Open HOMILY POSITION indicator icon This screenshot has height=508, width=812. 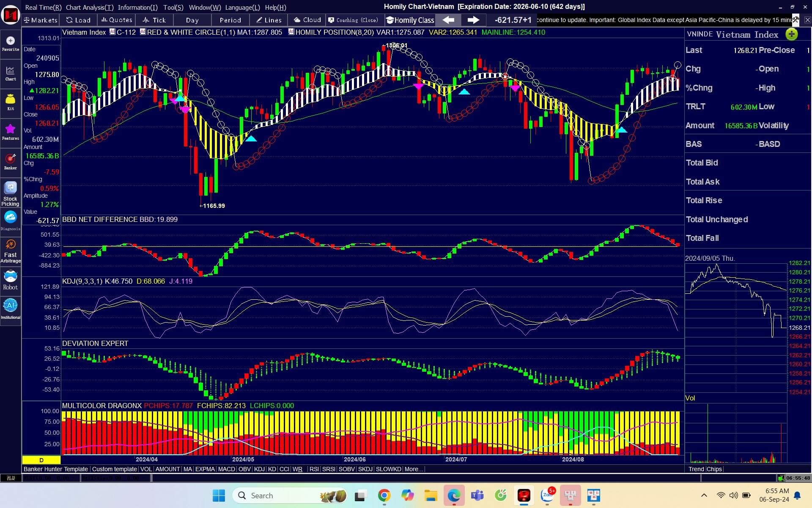pos(291,32)
